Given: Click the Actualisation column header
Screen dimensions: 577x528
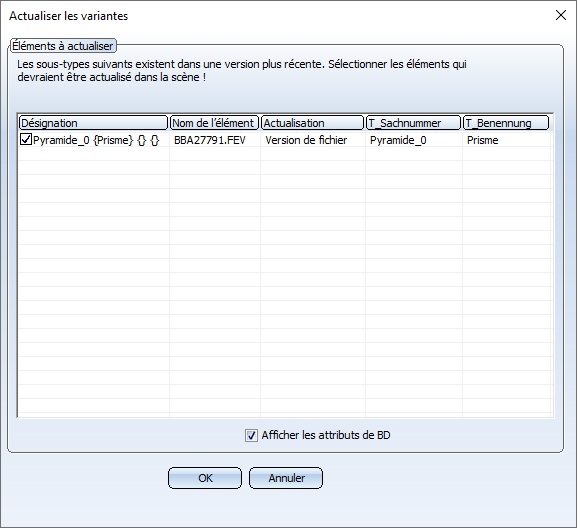Looking at the screenshot, I should point(312,123).
